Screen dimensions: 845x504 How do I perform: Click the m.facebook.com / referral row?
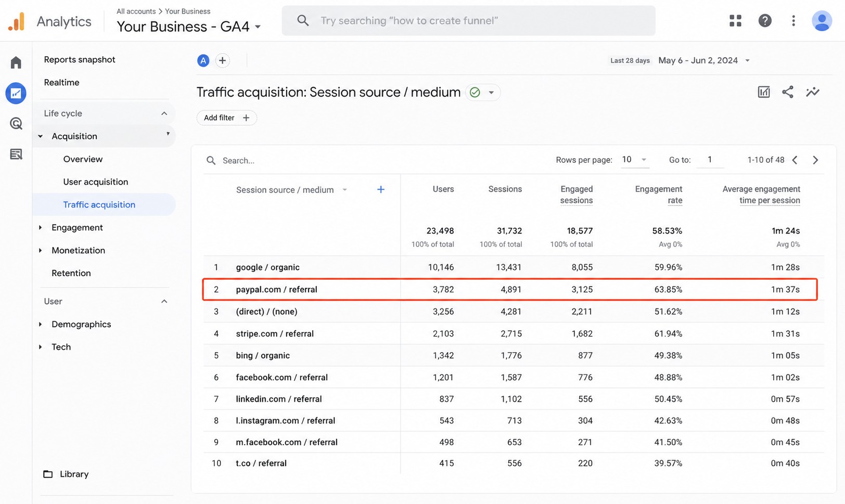(514, 442)
